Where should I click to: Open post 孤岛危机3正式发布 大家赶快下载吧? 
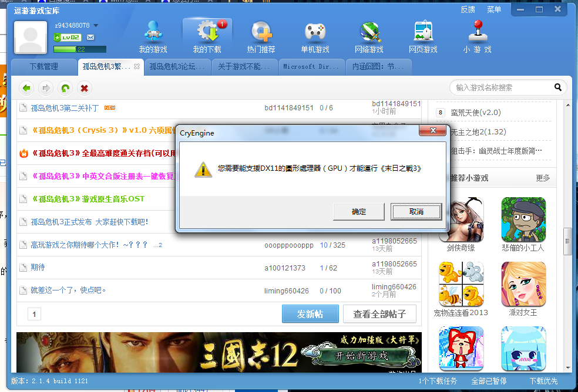pyautogui.click(x=89, y=222)
